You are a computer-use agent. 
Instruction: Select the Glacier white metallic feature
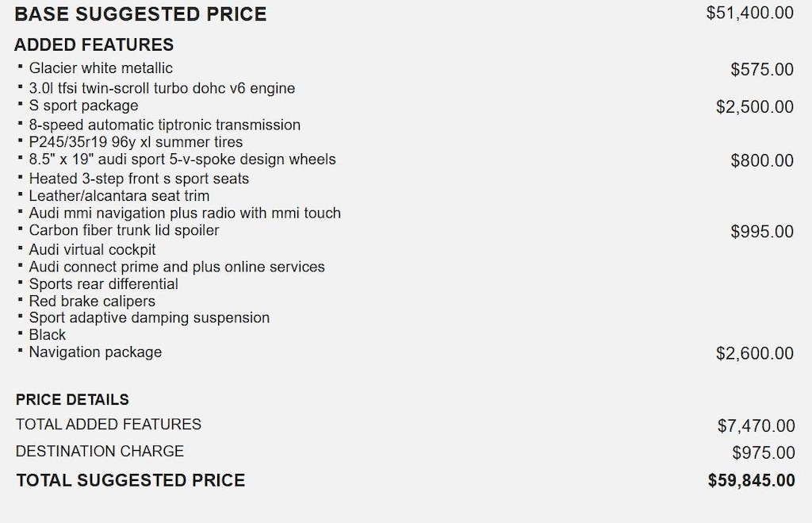(101, 68)
